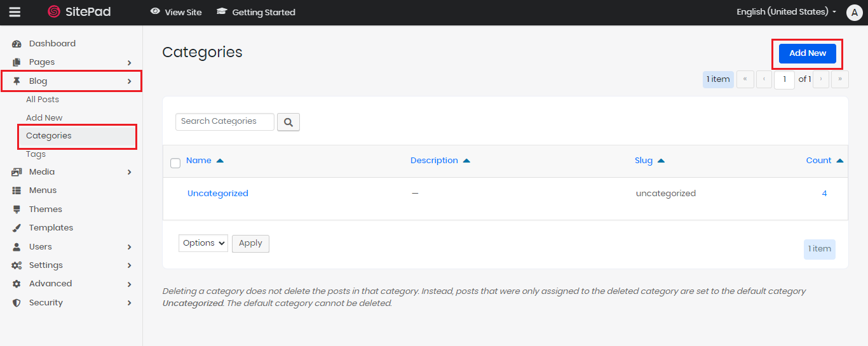
Task: Open the Uncategorized category link
Action: tap(217, 194)
